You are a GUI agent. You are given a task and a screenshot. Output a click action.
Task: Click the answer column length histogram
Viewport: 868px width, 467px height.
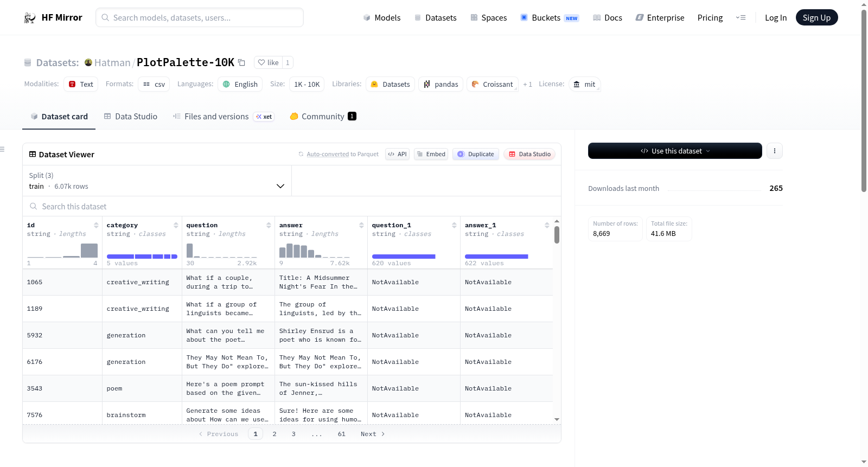click(315, 251)
